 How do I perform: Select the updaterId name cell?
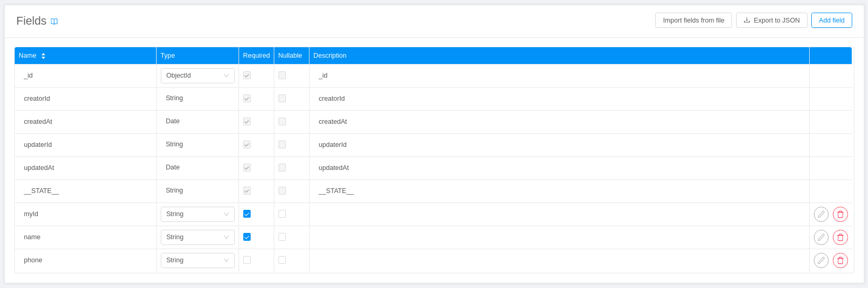tap(85, 145)
